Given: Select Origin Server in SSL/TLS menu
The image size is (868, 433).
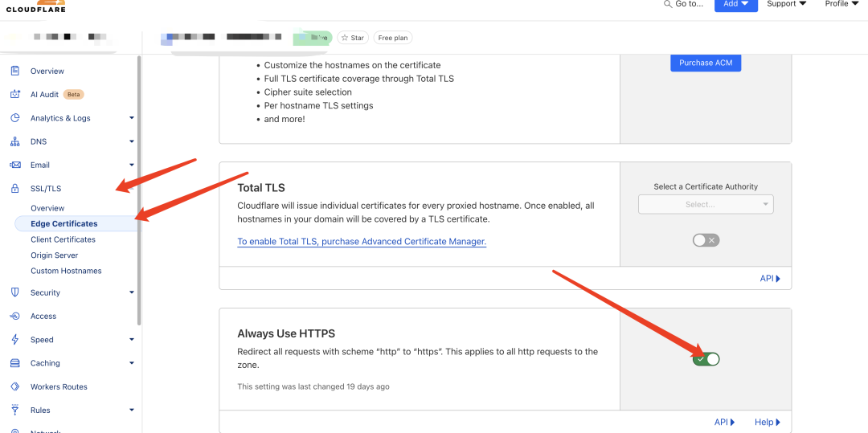Looking at the screenshot, I should [55, 255].
